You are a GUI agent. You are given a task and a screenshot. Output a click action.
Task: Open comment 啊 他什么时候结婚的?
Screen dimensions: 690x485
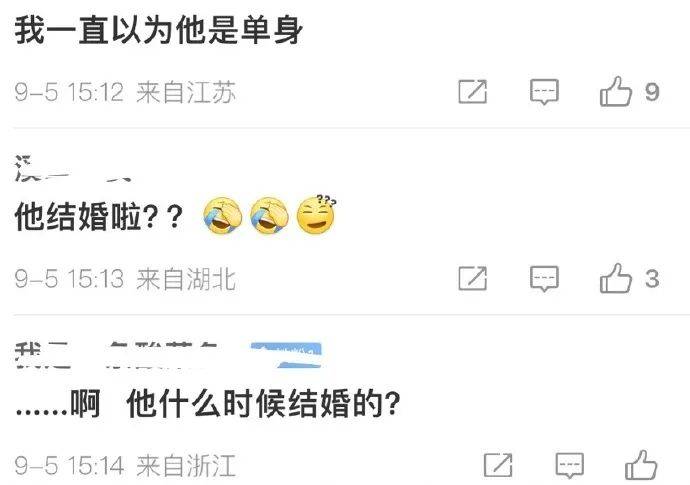(x=208, y=403)
